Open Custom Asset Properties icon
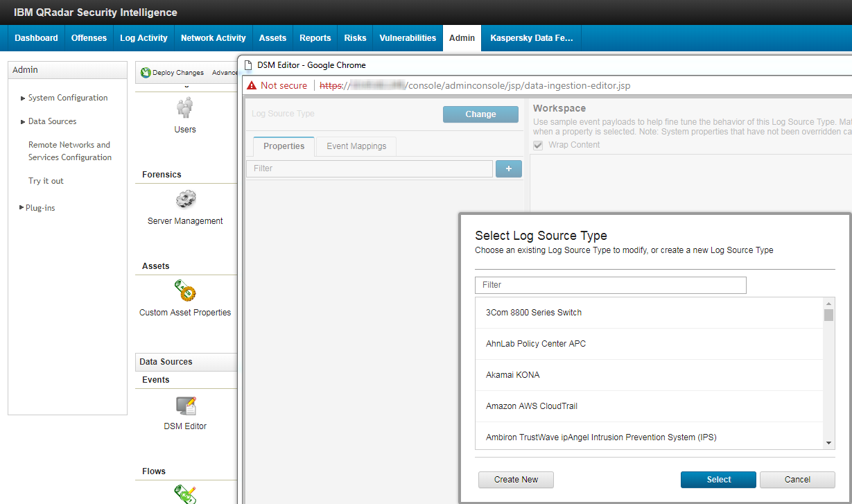Viewport: 852px width, 504px height. [185, 291]
